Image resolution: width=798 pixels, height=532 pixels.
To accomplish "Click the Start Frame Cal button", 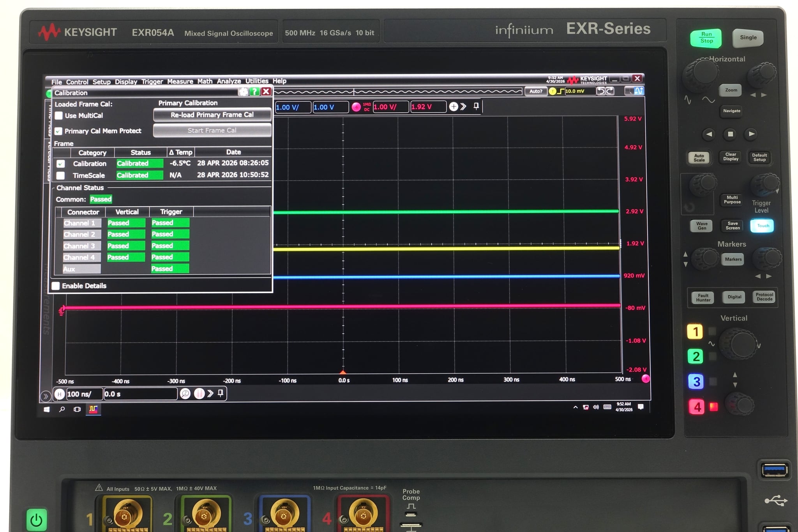I will 212,130.
